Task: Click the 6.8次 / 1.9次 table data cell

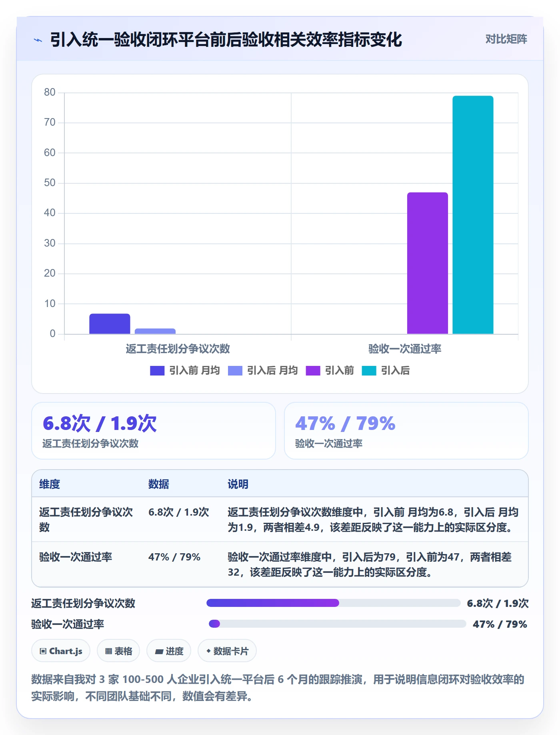Action: (x=179, y=512)
